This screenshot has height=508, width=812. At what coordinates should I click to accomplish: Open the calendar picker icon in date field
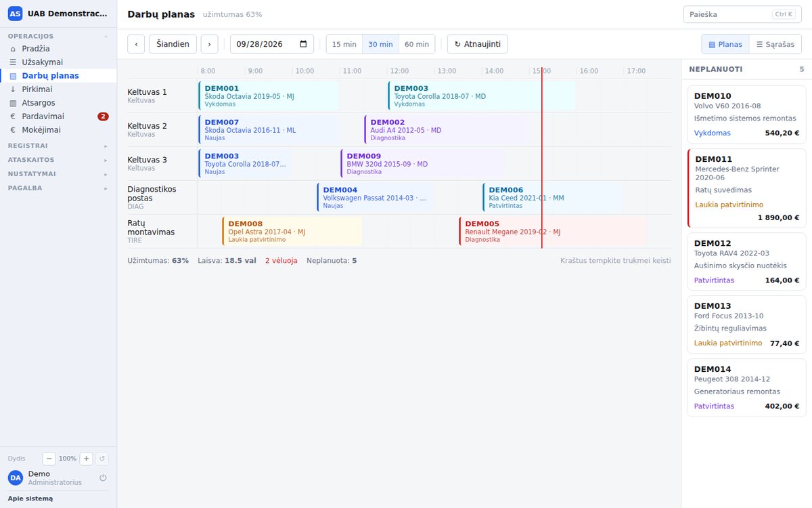[x=303, y=44]
